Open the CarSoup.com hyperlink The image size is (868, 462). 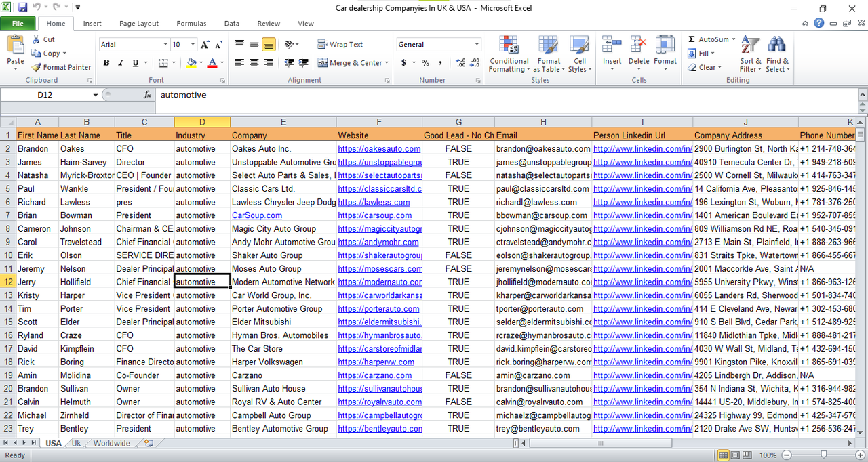tap(256, 215)
